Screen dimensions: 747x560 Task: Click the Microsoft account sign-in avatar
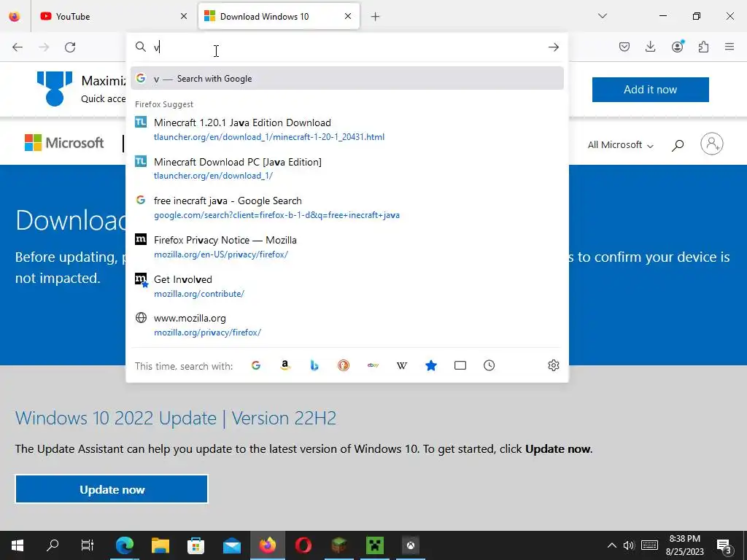[x=712, y=144]
